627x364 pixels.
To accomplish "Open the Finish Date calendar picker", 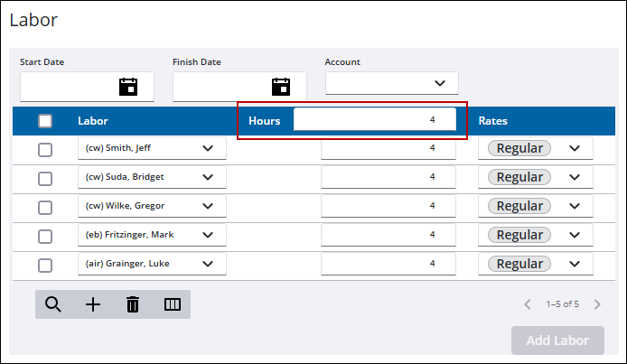I will pos(281,87).
